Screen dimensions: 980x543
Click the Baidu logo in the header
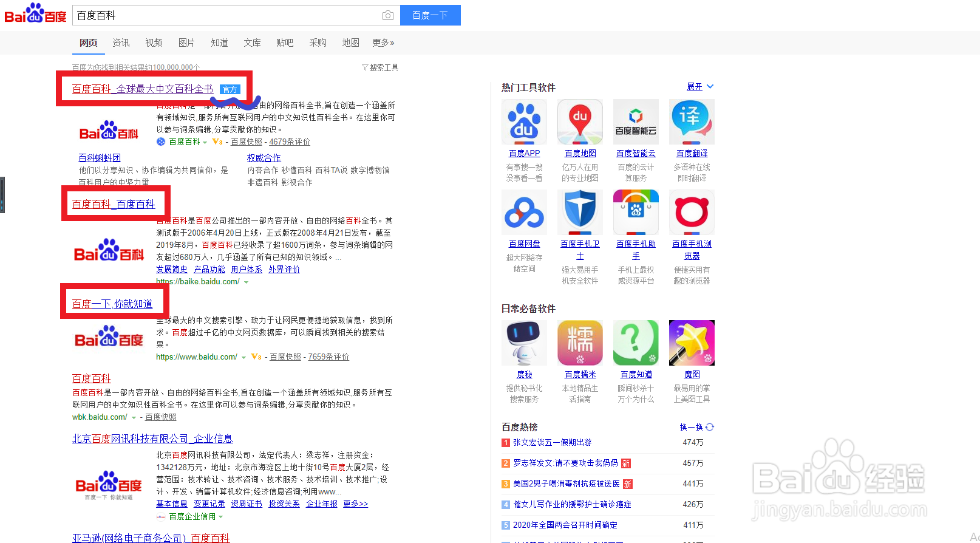pos(35,13)
